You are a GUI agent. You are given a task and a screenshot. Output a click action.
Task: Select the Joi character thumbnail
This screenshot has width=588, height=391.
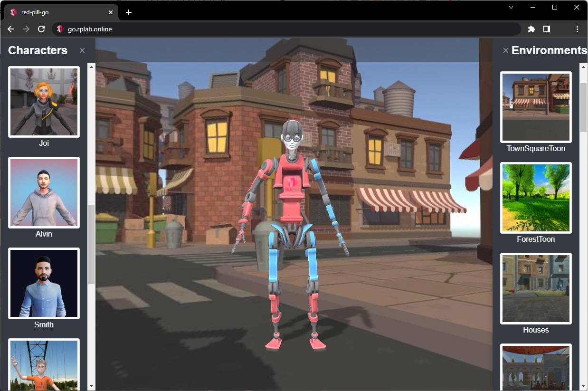[44, 102]
